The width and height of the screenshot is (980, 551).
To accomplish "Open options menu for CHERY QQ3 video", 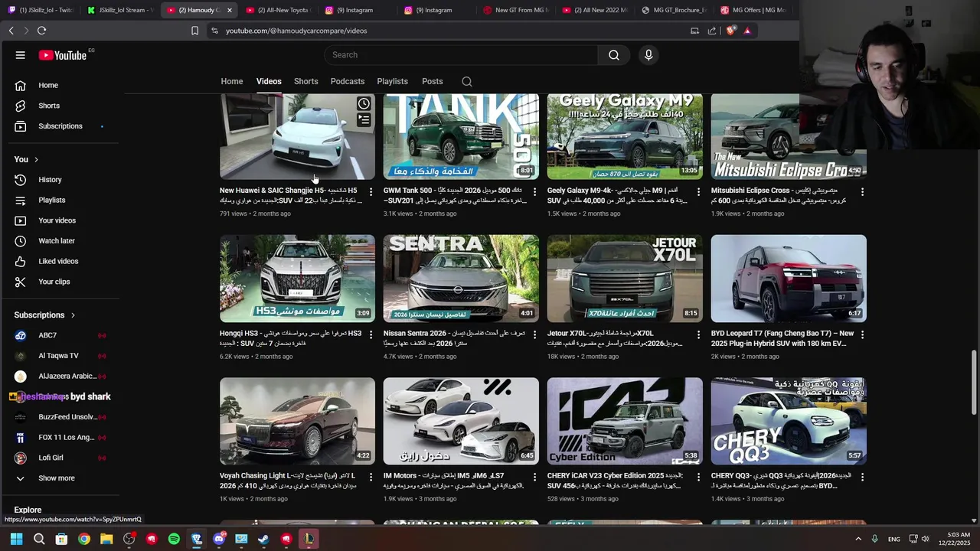I will (x=863, y=477).
